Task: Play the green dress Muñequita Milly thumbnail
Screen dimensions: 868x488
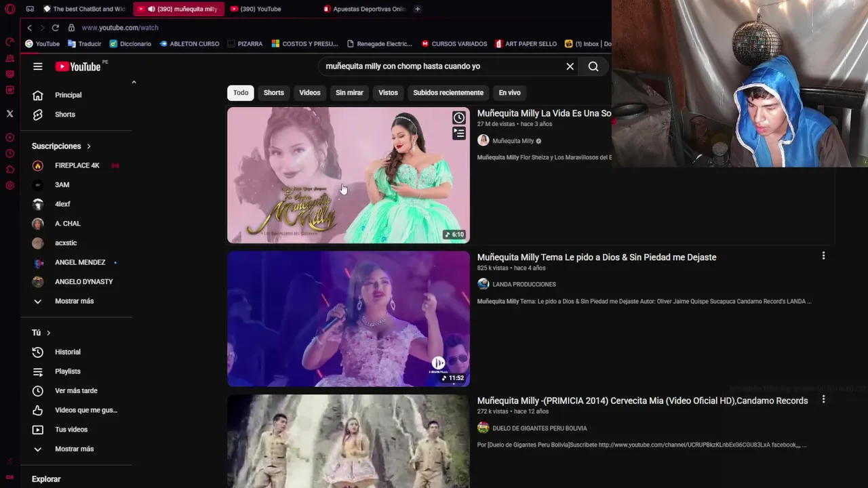Action: tap(348, 175)
